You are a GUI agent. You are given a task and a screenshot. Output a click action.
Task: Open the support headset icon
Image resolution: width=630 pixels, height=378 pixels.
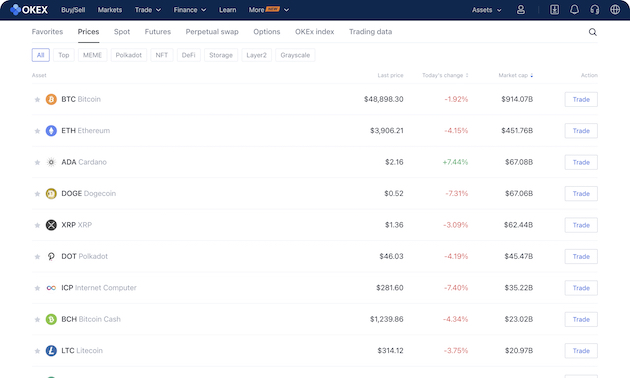click(595, 10)
